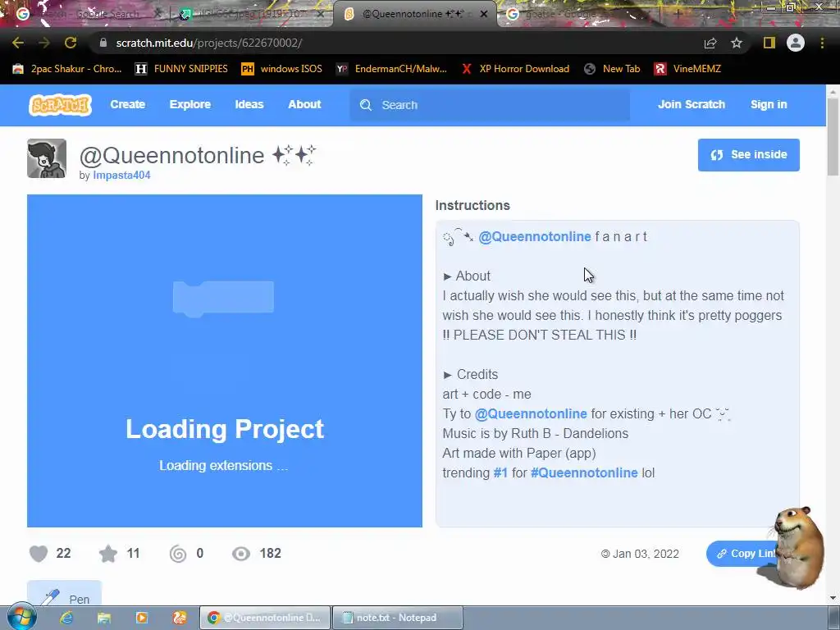Image resolution: width=840 pixels, height=630 pixels.
Task: Click the Loading Project stage area
Action: click(x=225, y=361)
